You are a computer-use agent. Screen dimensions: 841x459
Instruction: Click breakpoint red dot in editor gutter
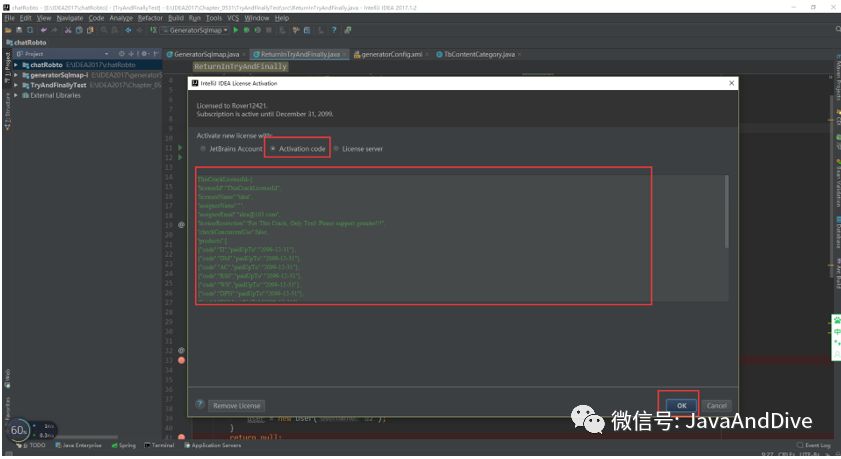coord(181,360)
